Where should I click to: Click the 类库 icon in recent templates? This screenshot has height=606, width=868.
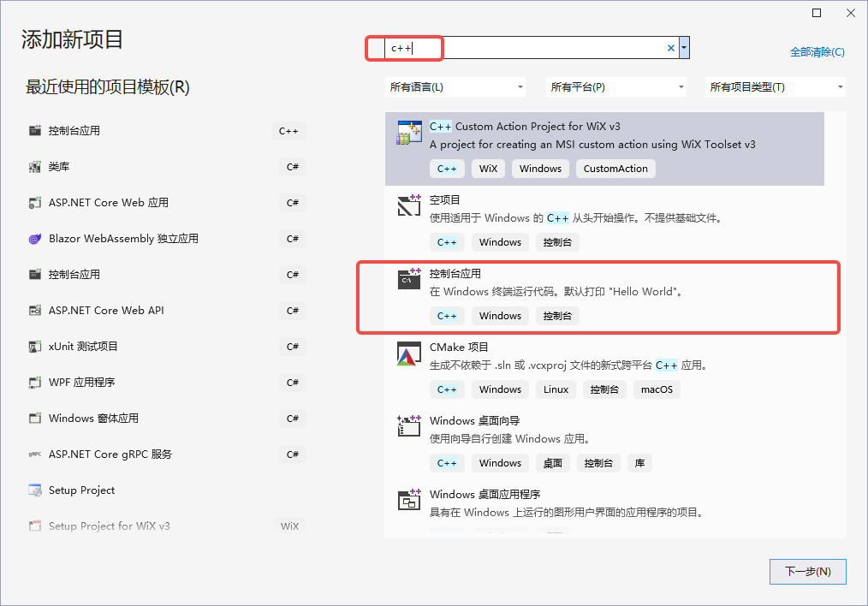[35, 167]
